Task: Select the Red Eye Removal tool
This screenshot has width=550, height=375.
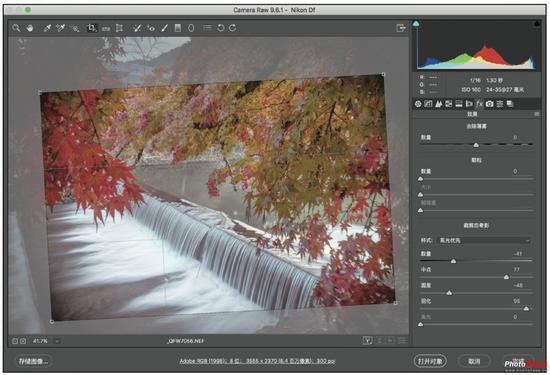Action: tap(151, 28)
